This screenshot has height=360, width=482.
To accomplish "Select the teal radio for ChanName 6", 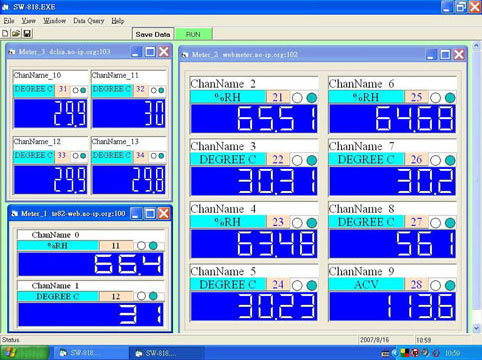I will 450,98.
